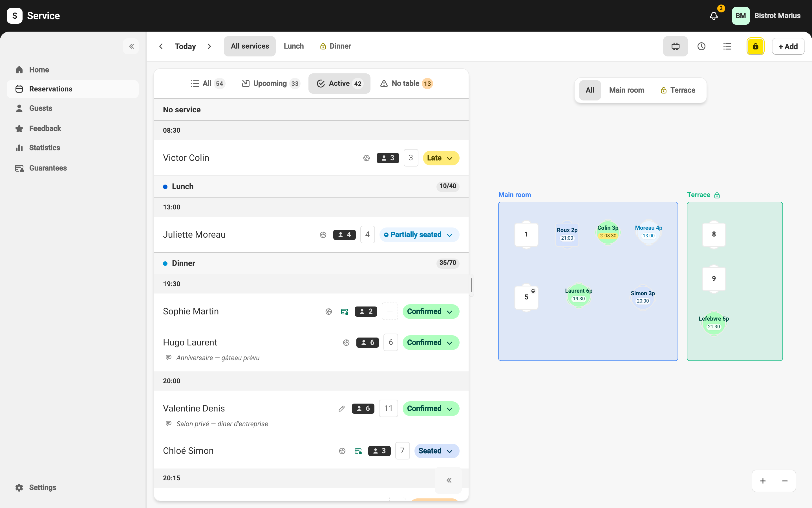
Task: Select table 5 on floor plan
Action: click(x=526, y=297)
